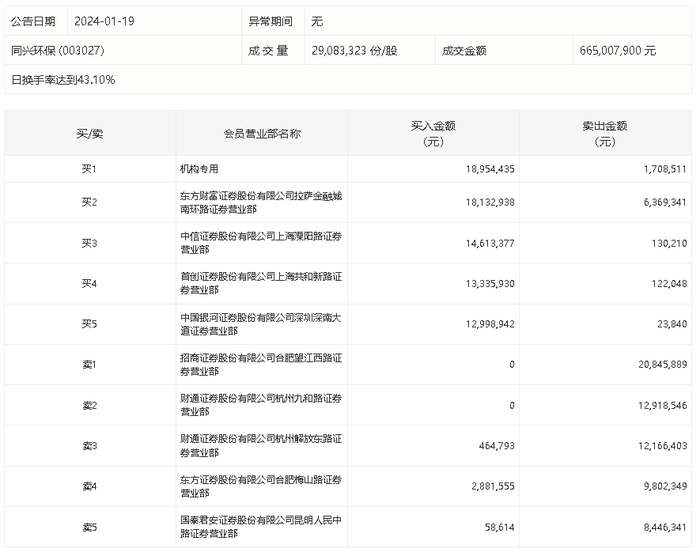Click buy amount 58,614
This screenshot has height=556, width=700.
tap(500, 527)
